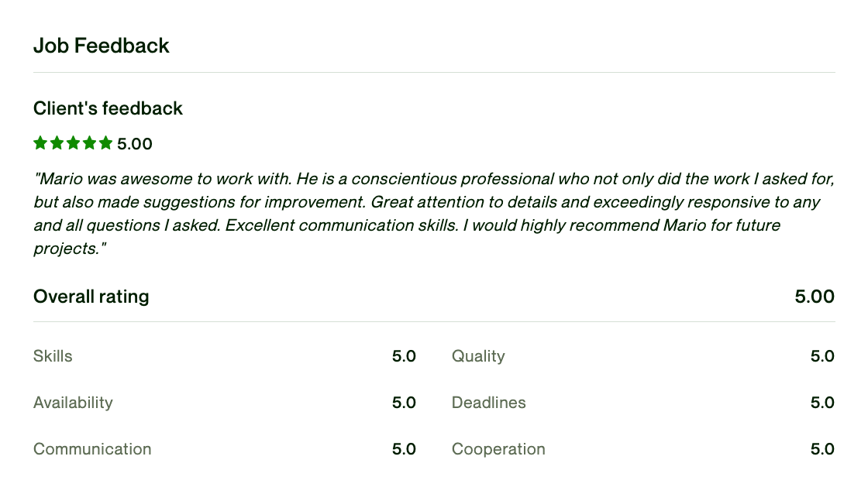The image size is (868, 494).
Task: Click the first green rating star
Action: 40,143
